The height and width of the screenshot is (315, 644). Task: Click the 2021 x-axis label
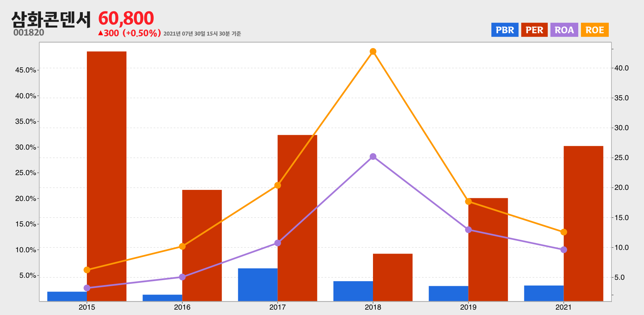pyautogui.click(x=564, y=307)
